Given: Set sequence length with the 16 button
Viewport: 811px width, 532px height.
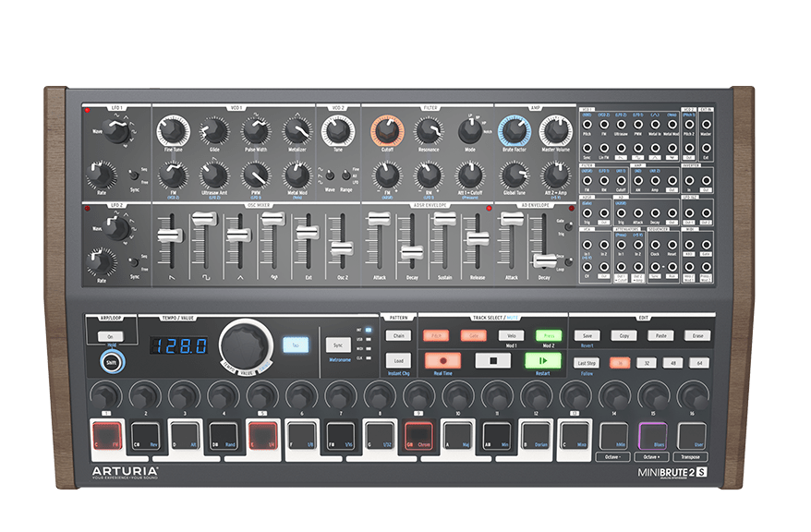Looking at the screenshot, I should pos(620,363).
